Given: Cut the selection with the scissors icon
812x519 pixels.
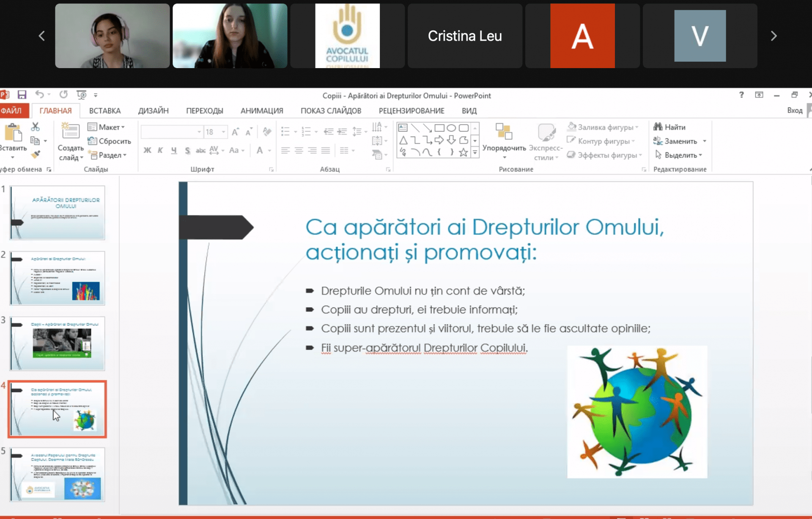Looking at the screenshot, I should [x=36, y=127].
